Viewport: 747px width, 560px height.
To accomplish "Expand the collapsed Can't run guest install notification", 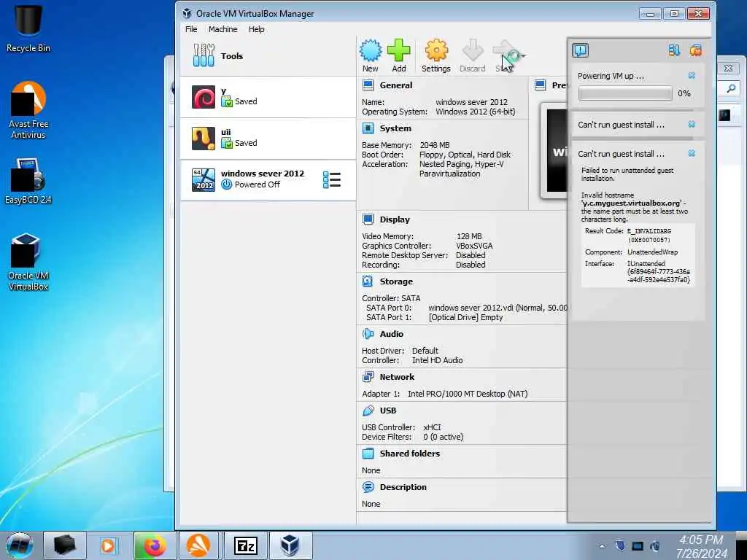I will [621, 125].
